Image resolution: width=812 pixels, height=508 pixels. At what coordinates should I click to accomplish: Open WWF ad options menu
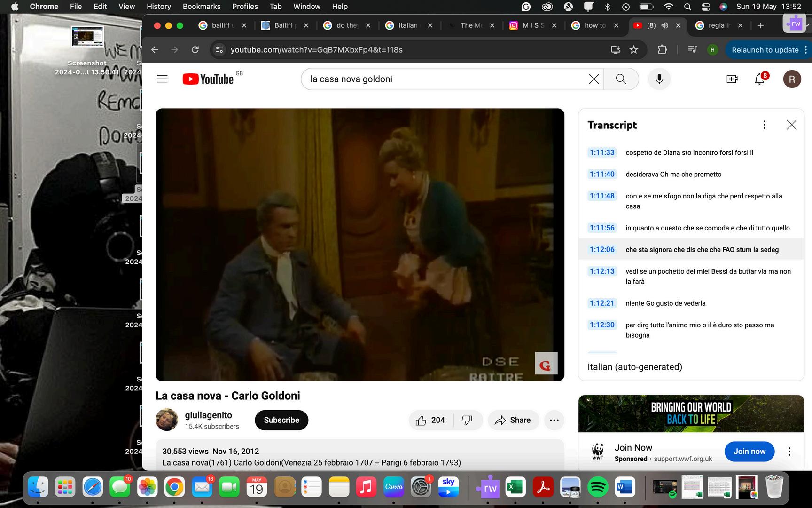tap(789, 452)
